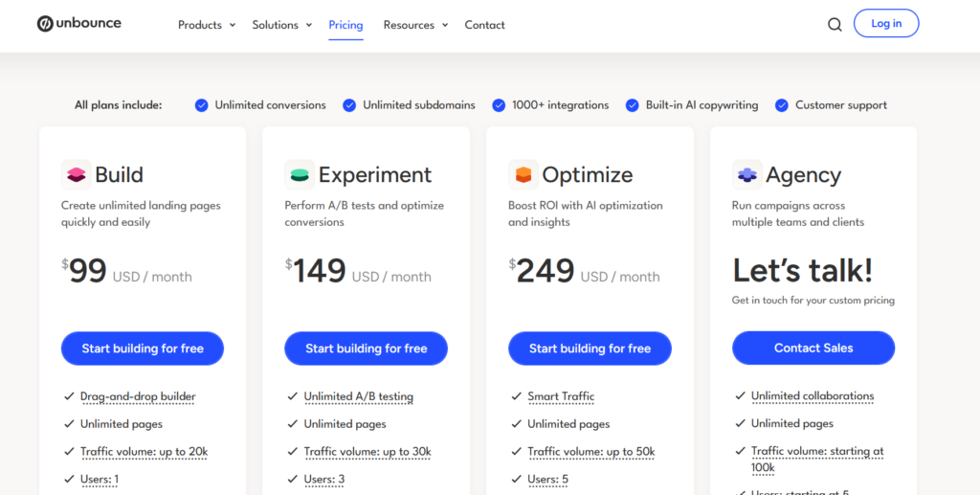The image size is (980, 495).
Task: Click the 1000+ integrations checkmark icon
Action: click(499, 105)
